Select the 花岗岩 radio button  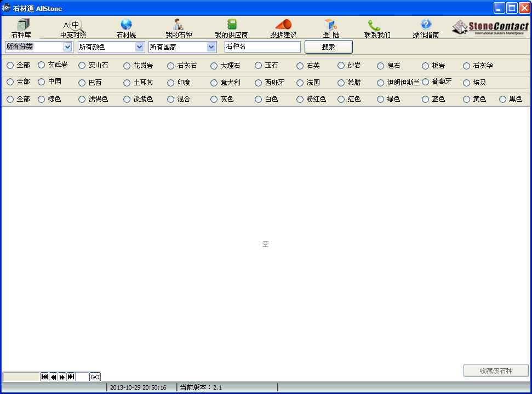point(127,66)
